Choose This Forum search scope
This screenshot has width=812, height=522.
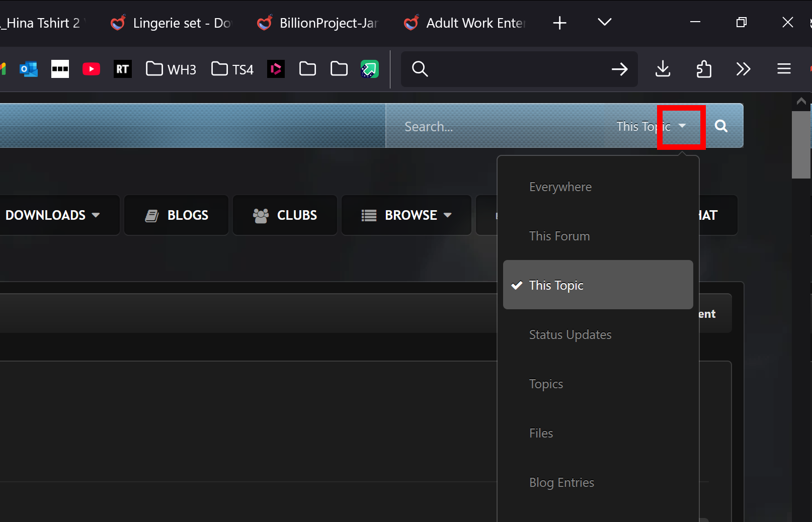[559, 236]
